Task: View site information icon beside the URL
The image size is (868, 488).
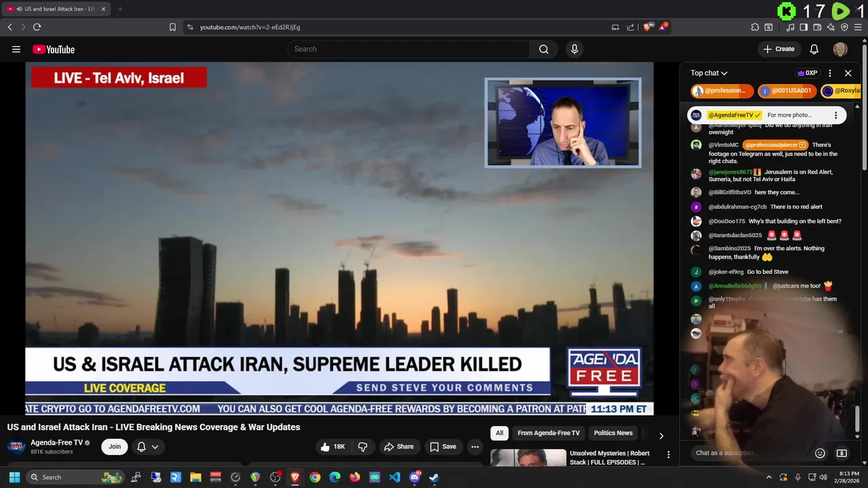Action: (190, 27)
